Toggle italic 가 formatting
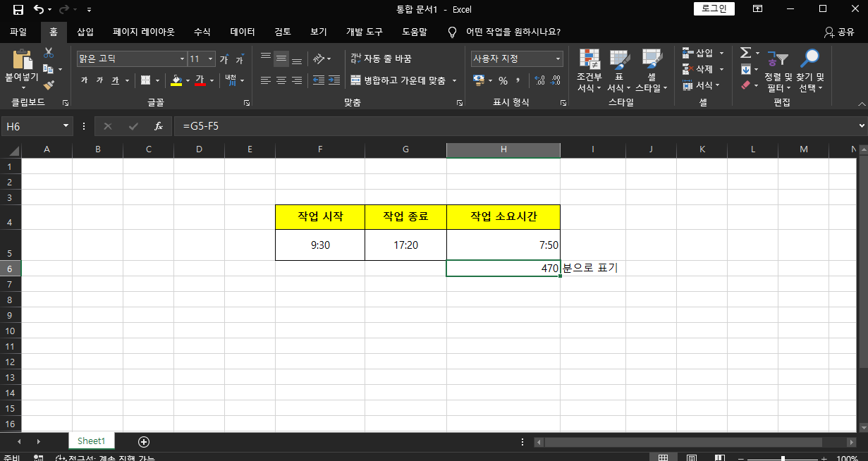 point(99,80)
